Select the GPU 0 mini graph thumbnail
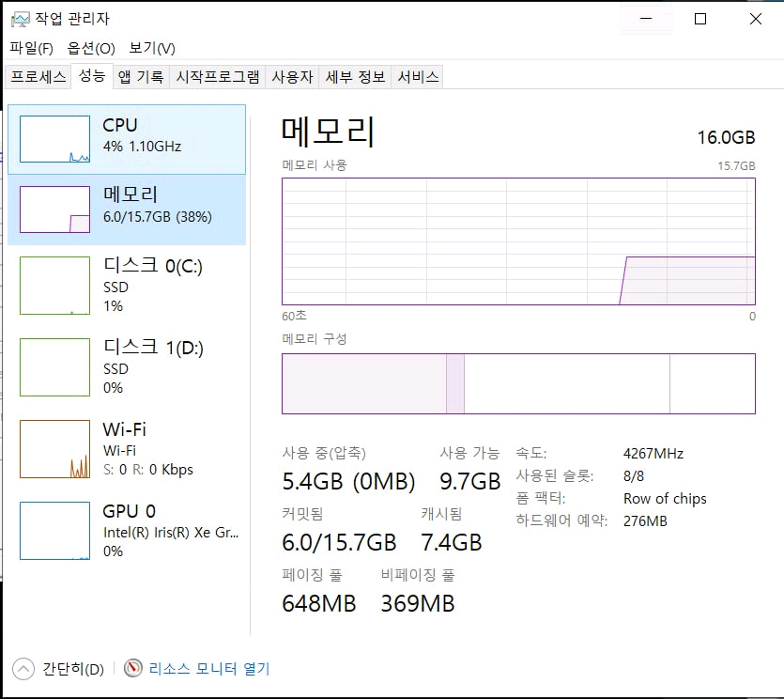 tap(55, 531)
